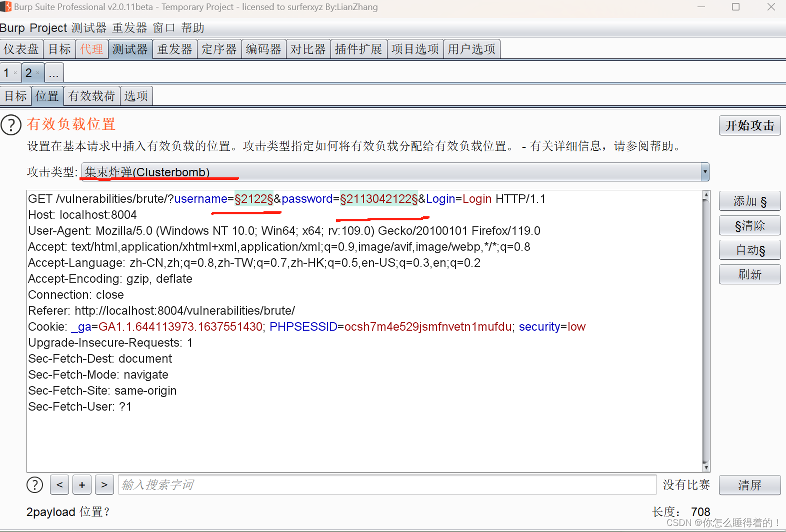Screen dimensions: 786x532
Task: Click the Host: localhost:8004 line
Action: [82, 215]
